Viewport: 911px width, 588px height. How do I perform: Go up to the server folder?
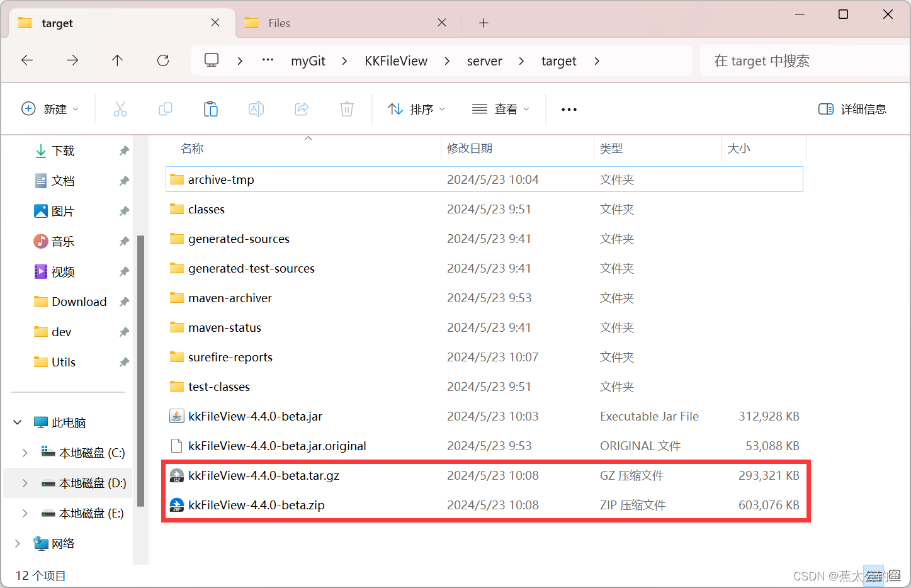[x=117, y=60]
